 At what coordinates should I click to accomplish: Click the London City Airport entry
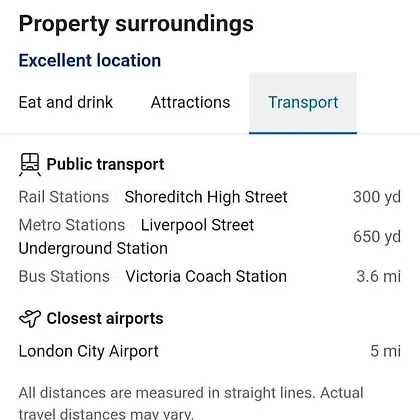pos(89,351)
